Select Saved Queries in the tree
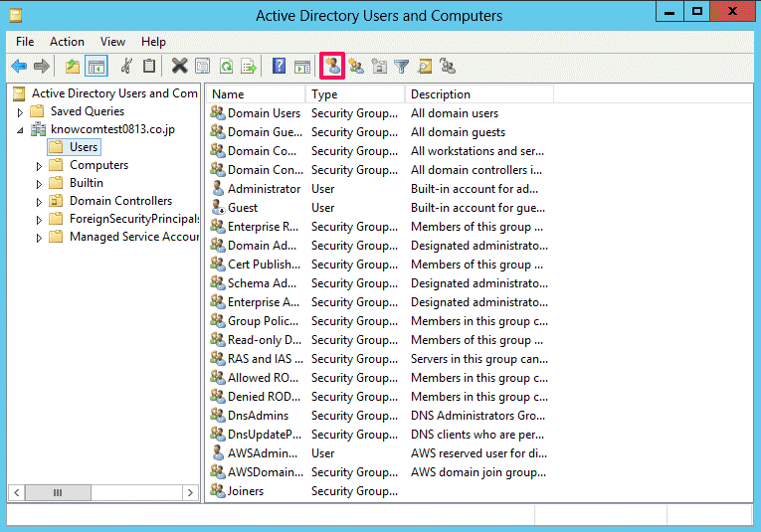The height and width of the screenshot is (532, 761). pos(88,111)
